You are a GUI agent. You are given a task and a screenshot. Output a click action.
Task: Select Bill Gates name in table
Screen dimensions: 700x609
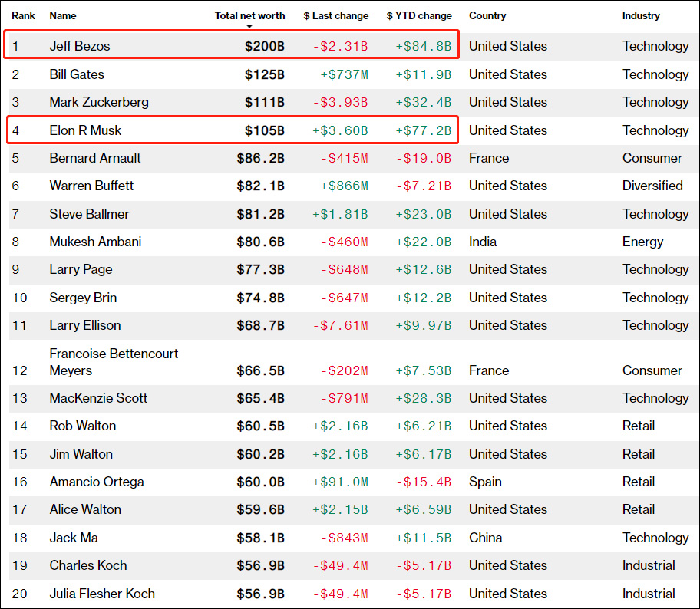tap(77, 74)
